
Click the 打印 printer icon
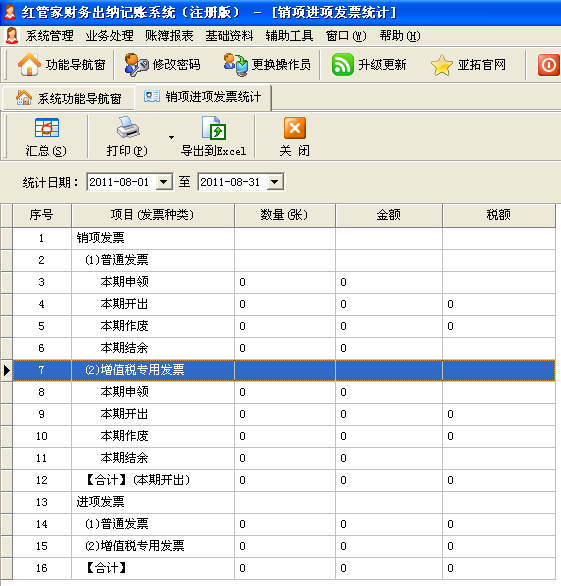click(x=128, y=127)
